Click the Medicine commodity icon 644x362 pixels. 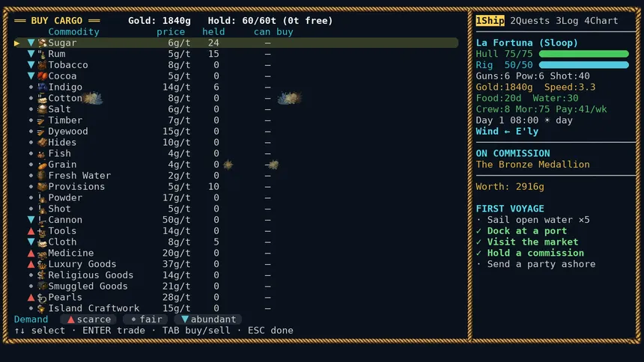(x=42, y=254)
